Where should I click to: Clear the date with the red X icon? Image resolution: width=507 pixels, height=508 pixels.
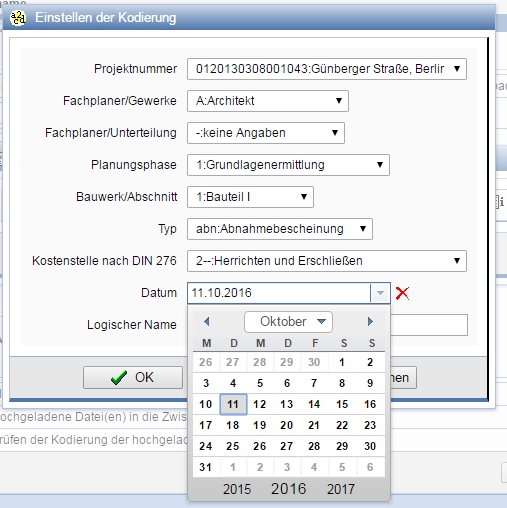(x=402, y=293)
